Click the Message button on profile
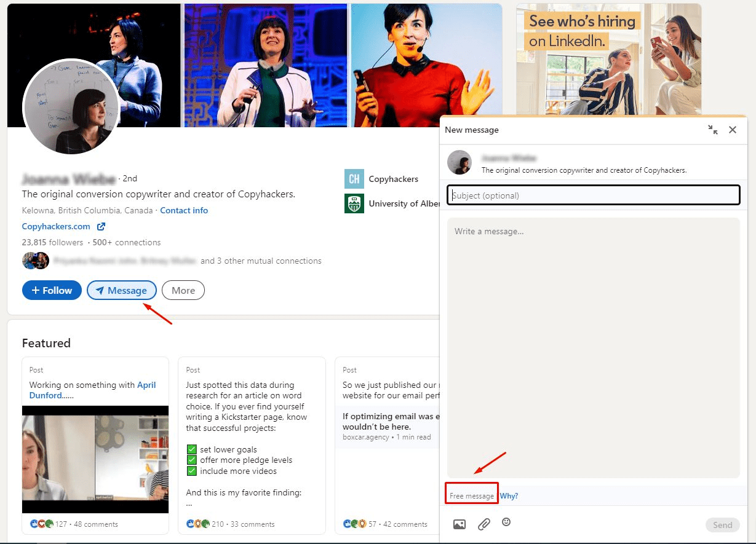Screen dimensions: 756x544 tap(122, 291)
